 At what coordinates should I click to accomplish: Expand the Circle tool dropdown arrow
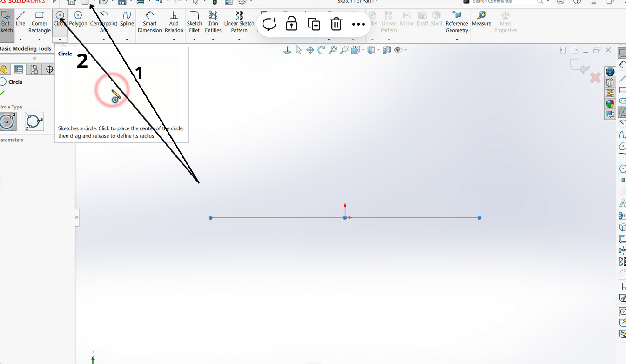point(60,40)
